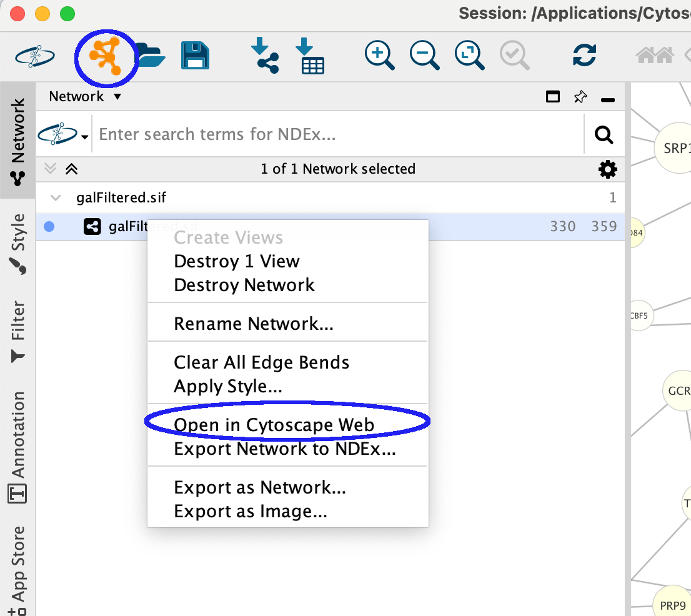Import network from file icon
Image resolution: width=691 pixels, height=616 pixels.
click(264, 56)
